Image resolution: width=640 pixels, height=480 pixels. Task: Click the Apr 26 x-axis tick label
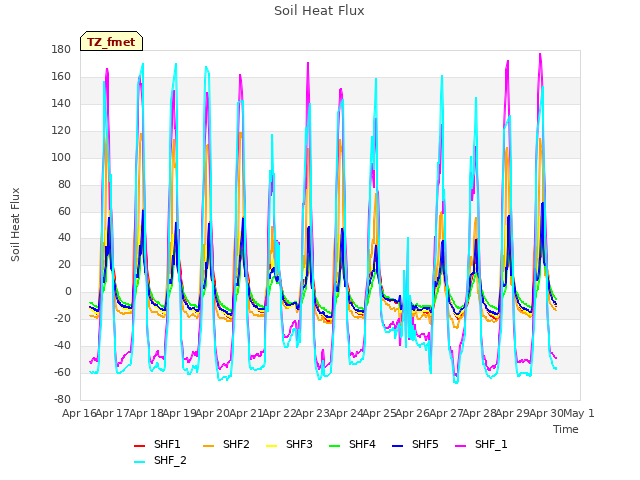pyautogui.click(x=413, y=413)
